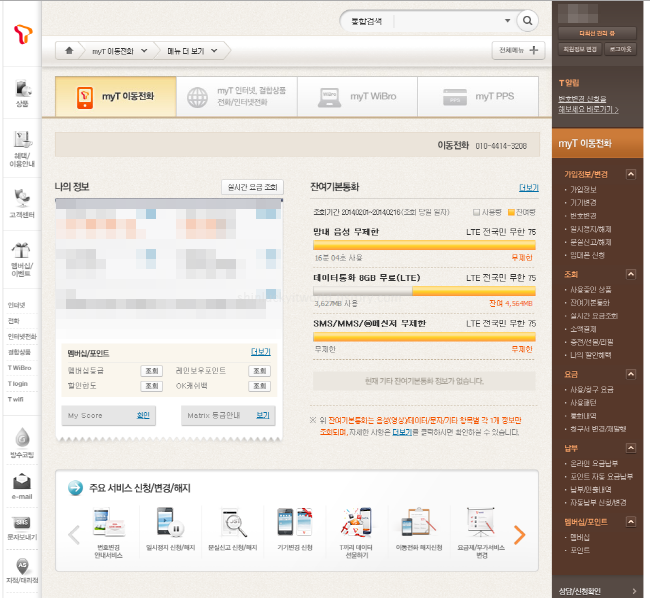Image resolution: width=650 pixels, height=598 pixels.
Task: Collapse the 납부 section
Action: pos(631,448)
